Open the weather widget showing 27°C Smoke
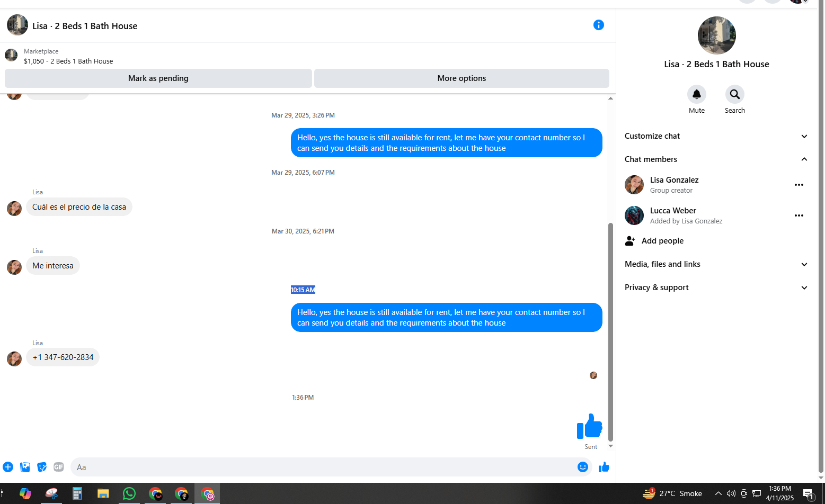This screenshot has width=825, height=504. click(x=672, y=493)
